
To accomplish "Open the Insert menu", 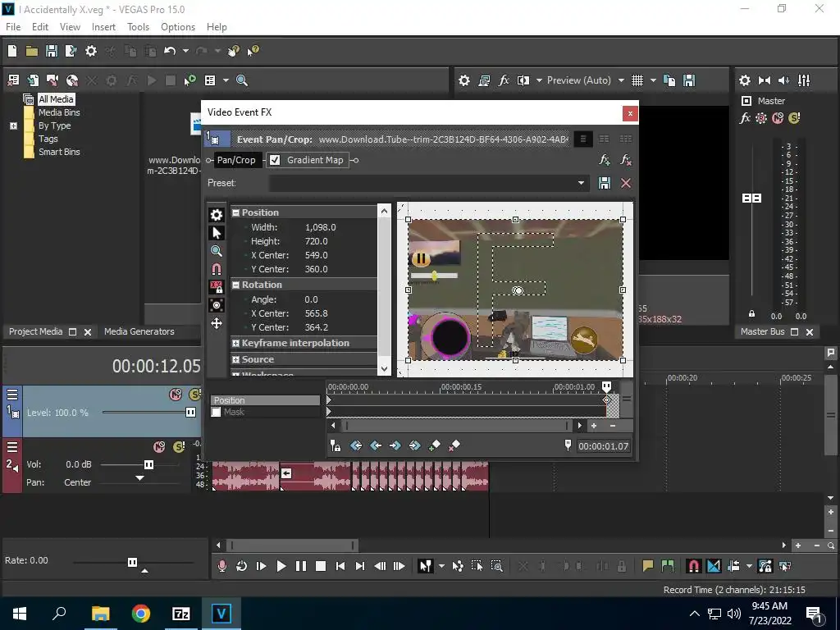I will coord(103,27).
